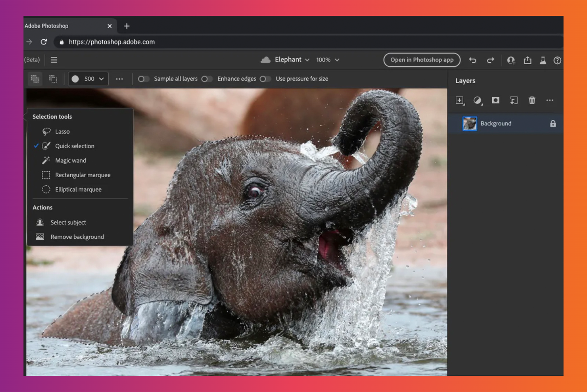This screenshot has width=587, height=392.
Task: Enable Enhance edges
Action: [207, 78]
